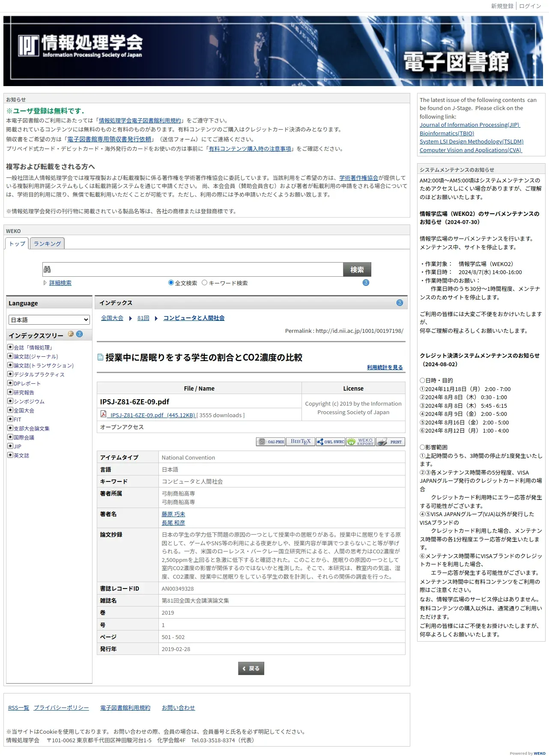Expand the 詳細検索 advanced search
Screen dimensions: 549x756
60,283
